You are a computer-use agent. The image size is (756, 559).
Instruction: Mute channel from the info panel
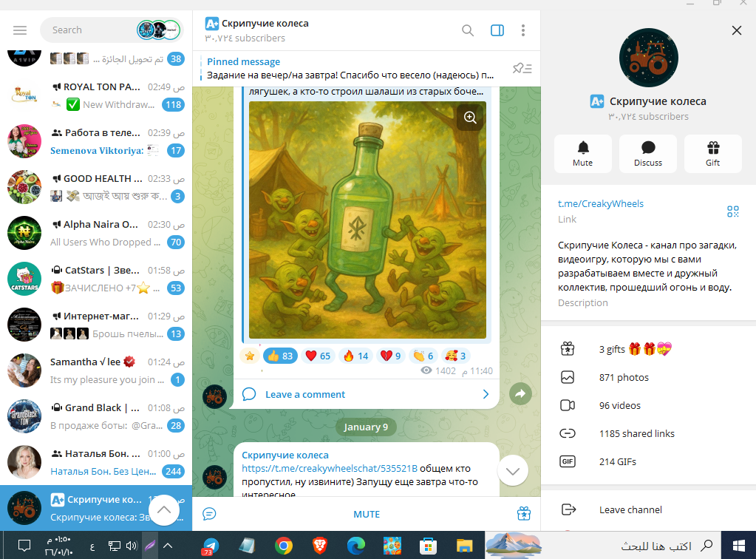(583, 153)
